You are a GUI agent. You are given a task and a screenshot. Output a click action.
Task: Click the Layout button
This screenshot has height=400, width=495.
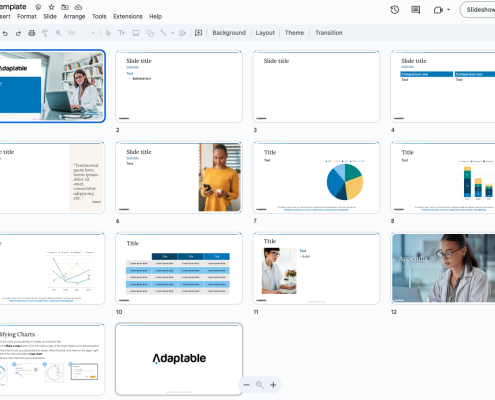pyautogui.click(x=265, y=33)
